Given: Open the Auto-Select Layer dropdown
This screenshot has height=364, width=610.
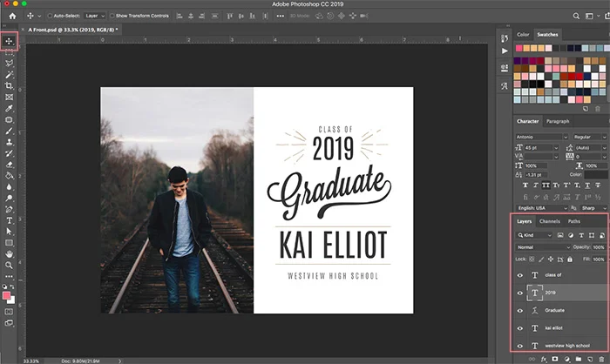Looking at the screenshot, I should tap(94, 16).
